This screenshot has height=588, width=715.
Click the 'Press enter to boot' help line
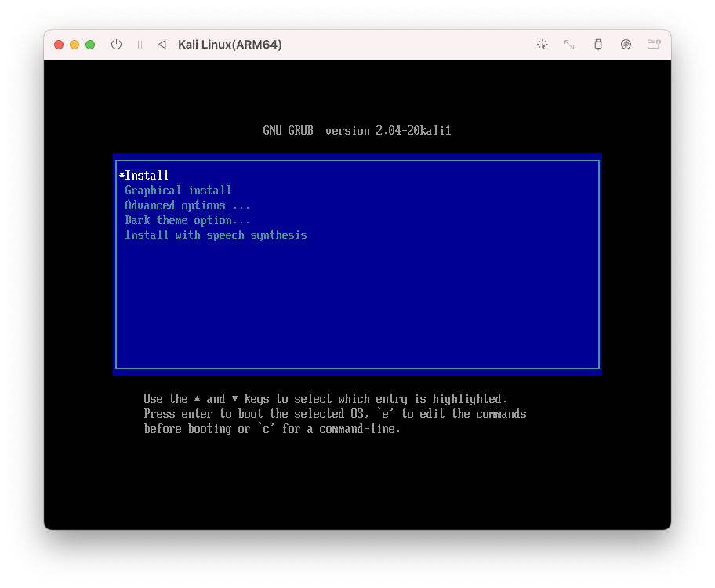point(336,414)
